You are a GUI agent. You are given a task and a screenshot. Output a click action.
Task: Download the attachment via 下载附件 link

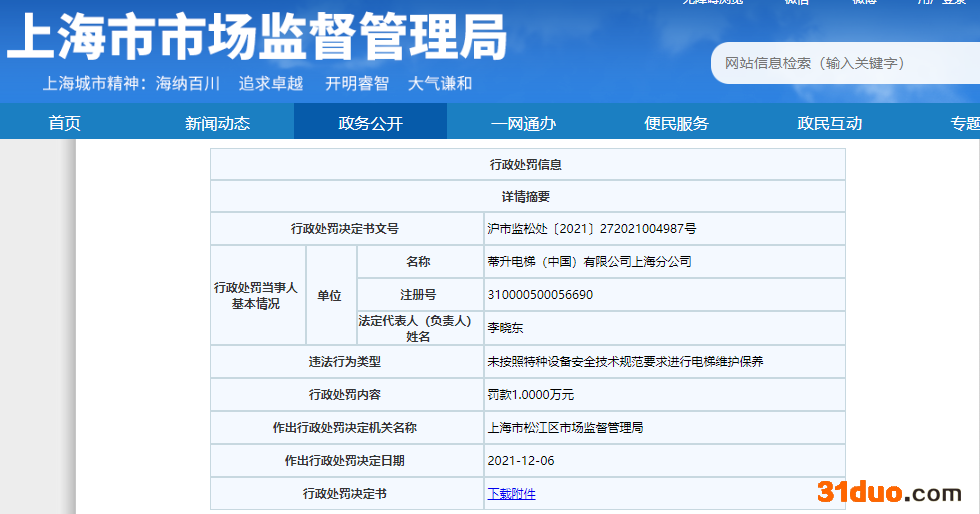coord(511,494)
